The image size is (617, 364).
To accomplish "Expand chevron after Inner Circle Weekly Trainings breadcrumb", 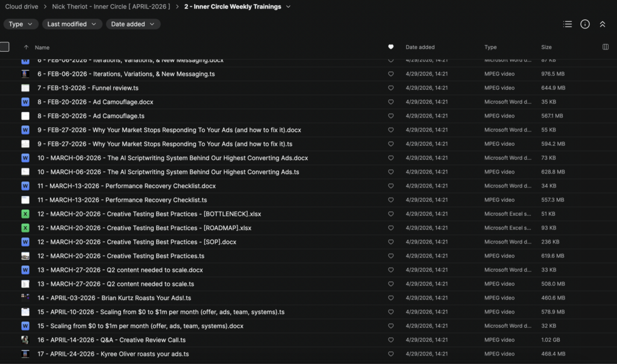I will [288, 7].
